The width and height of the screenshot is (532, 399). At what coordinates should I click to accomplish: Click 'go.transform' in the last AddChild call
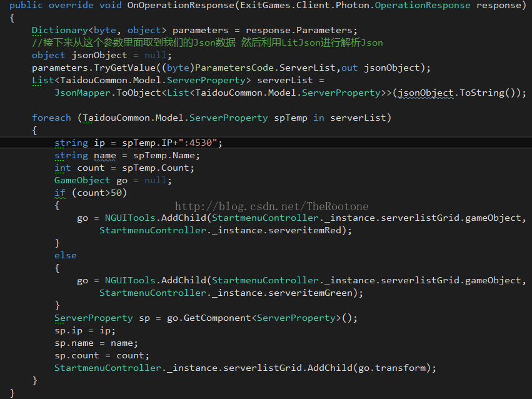pos(392,368)
